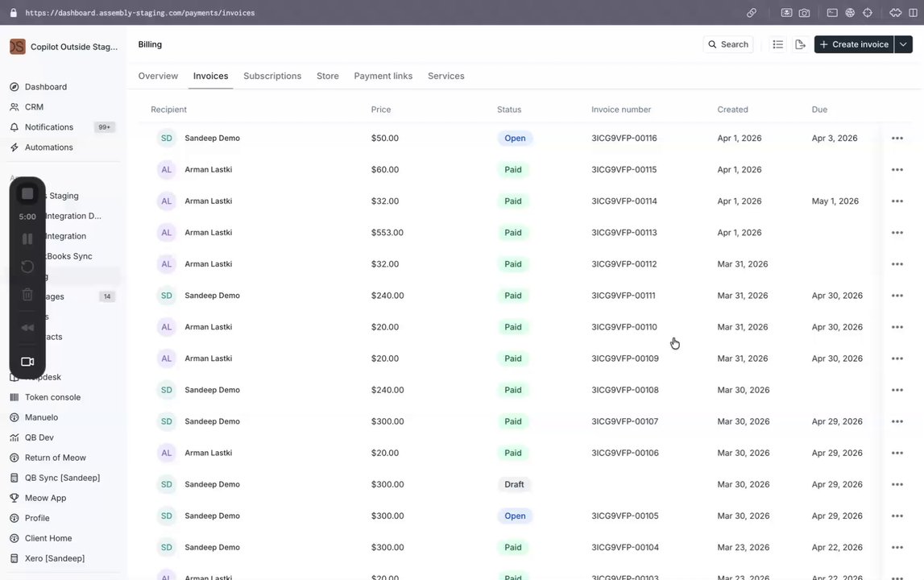Click the Open status of invoice 3ICG9VFP-00116
Screen dimensions: 924x580
515,138
